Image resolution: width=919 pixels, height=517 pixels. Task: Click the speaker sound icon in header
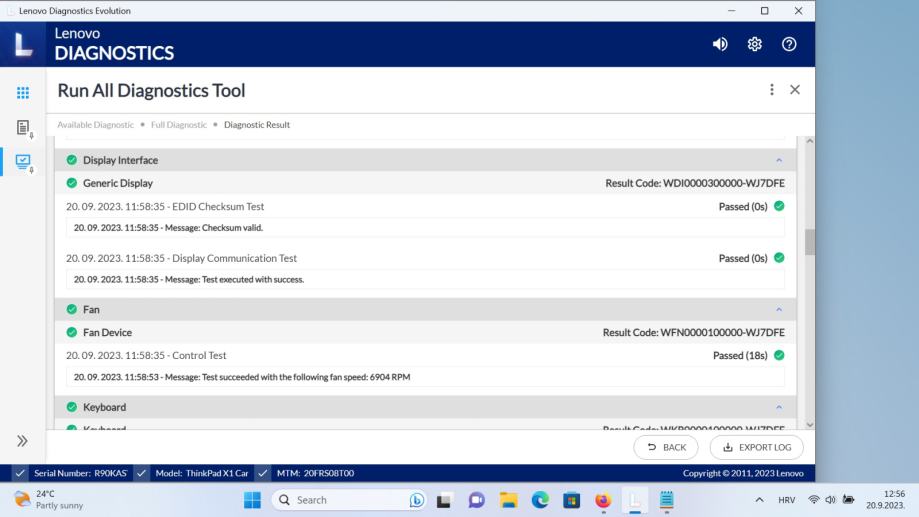point(720,45)
